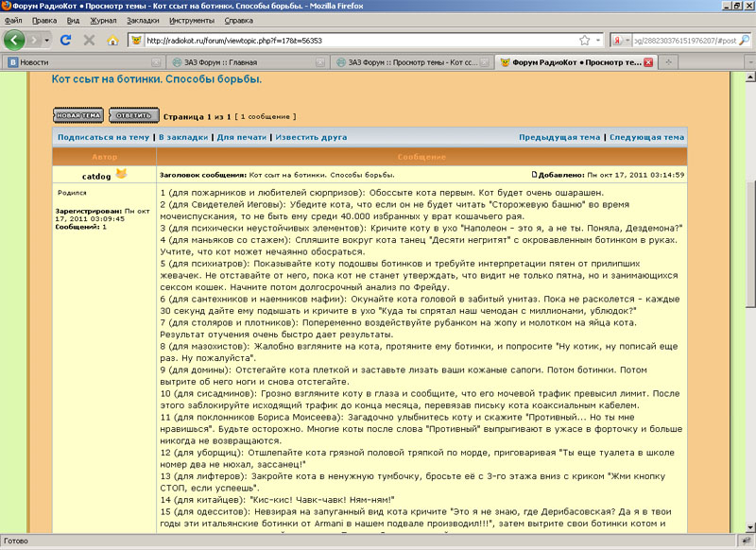
Task: Focus the Yandex search field
Action: [685, 41]
